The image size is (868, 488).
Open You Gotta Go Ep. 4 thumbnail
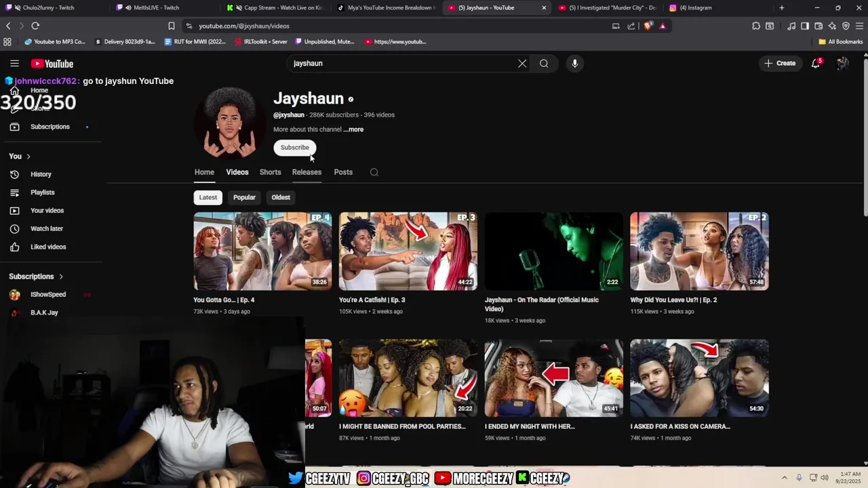pos(262,251)
